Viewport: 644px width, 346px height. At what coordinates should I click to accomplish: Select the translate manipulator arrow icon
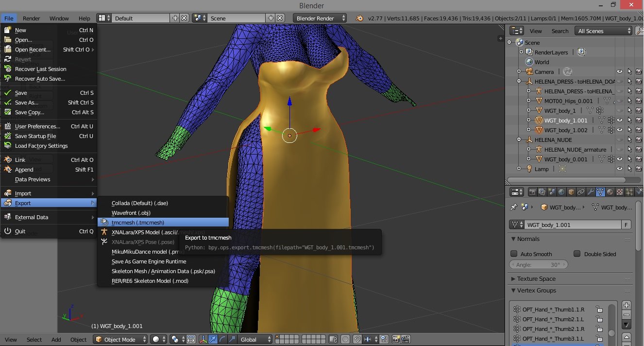pyautogui.click(x=213, y=339)
